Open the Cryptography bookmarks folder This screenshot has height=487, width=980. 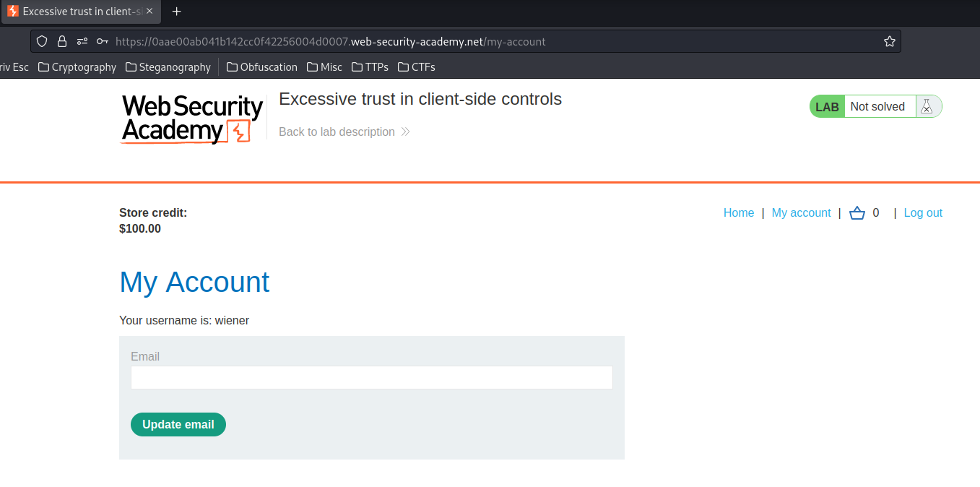[77, 67]
